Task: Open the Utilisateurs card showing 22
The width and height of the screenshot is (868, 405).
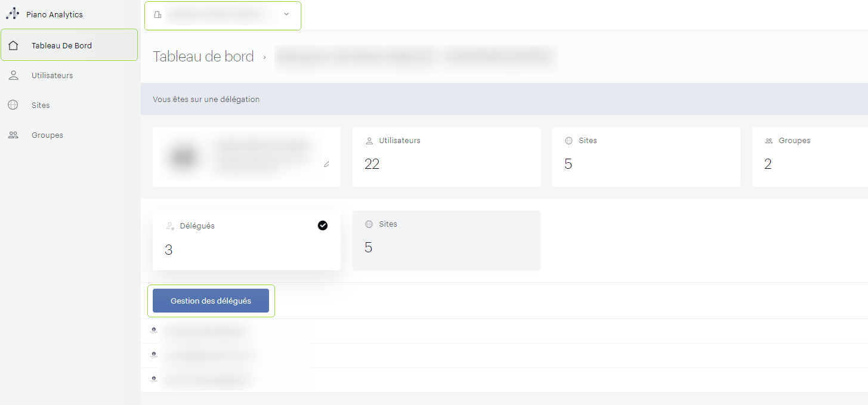Action: [446, 156]
